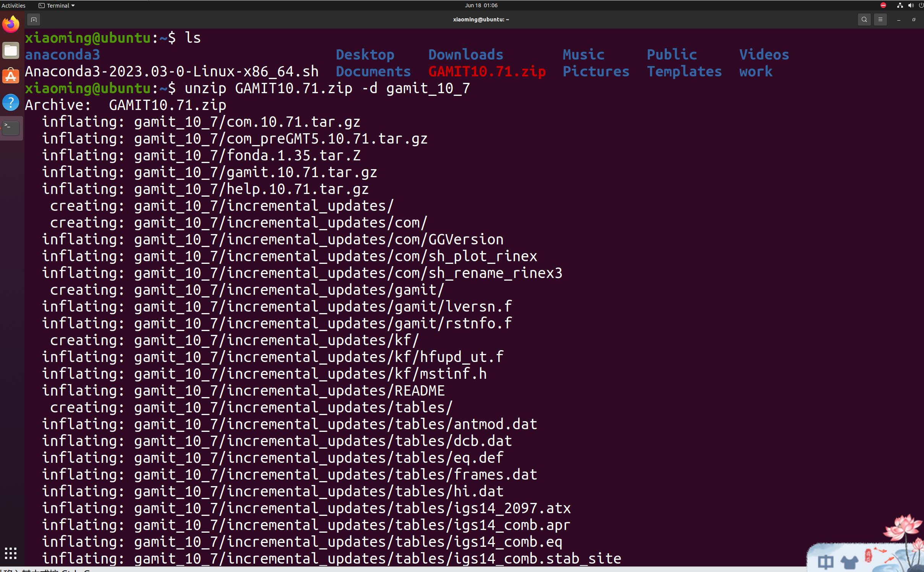Click the com.10.71.tar.gz inflating line

[201, 122]
